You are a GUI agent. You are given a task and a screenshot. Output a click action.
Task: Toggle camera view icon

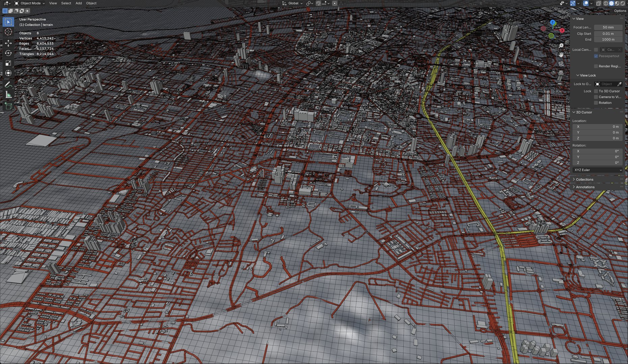561,64
